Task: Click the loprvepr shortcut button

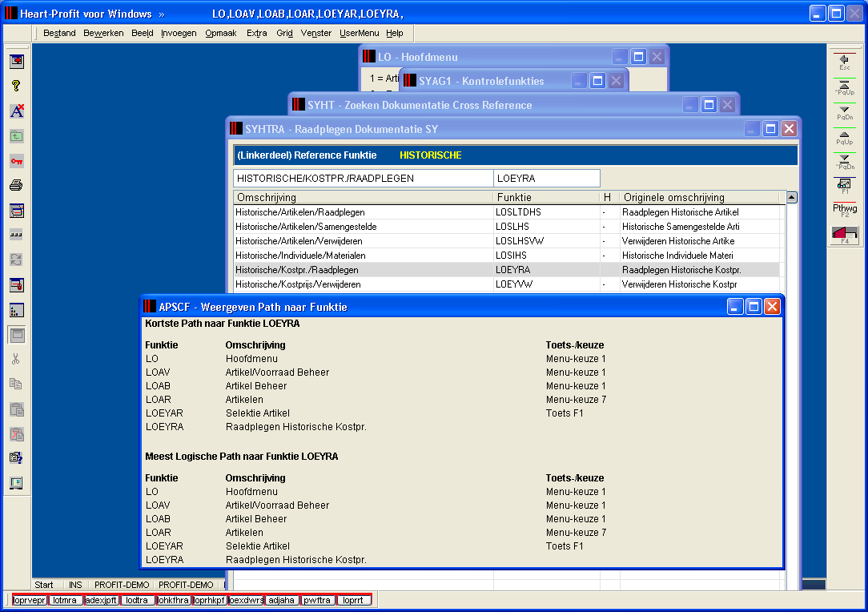Action: point(30,600)
